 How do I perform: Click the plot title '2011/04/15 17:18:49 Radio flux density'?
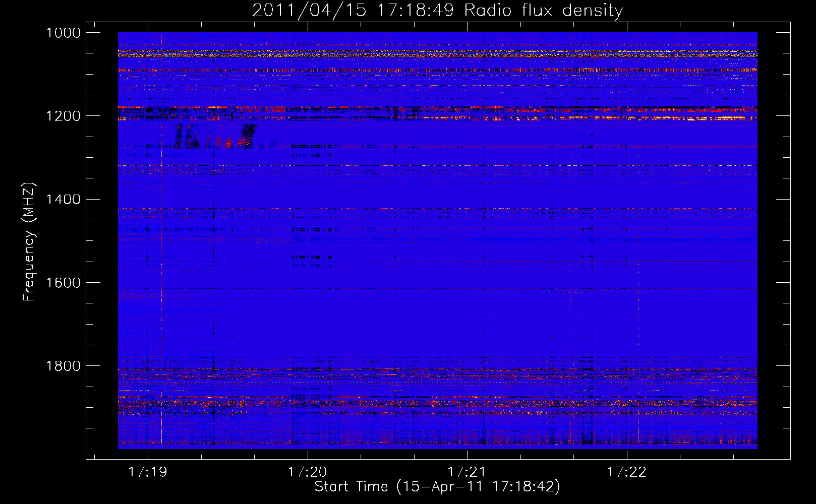click(x=437, y=10)
